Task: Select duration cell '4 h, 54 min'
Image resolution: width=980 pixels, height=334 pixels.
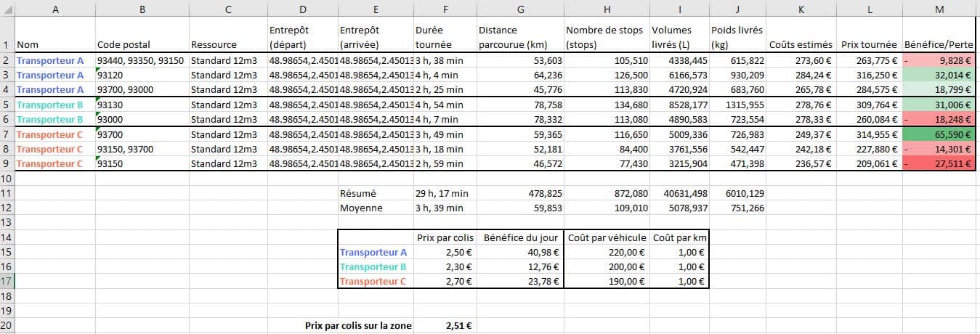Action: click(x=445, y=105)
